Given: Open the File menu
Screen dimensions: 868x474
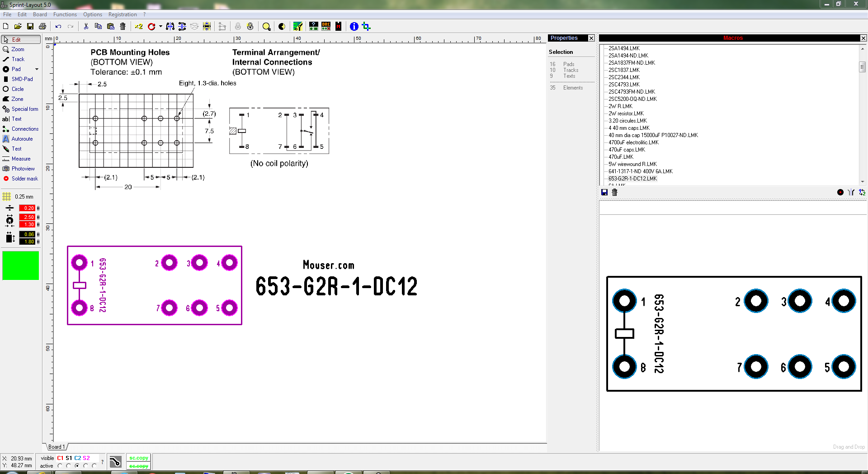Looking at the screenshot, I should [7, 14].
